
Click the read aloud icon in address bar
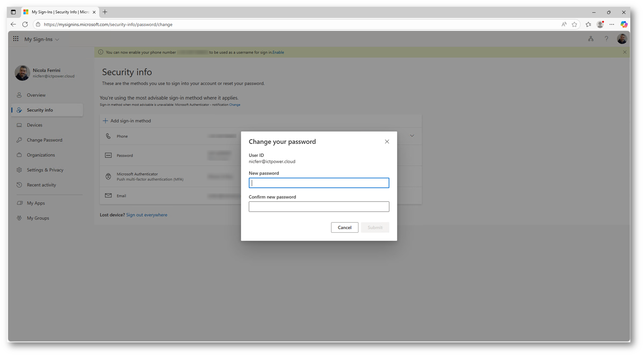click(x=564, y=24)
